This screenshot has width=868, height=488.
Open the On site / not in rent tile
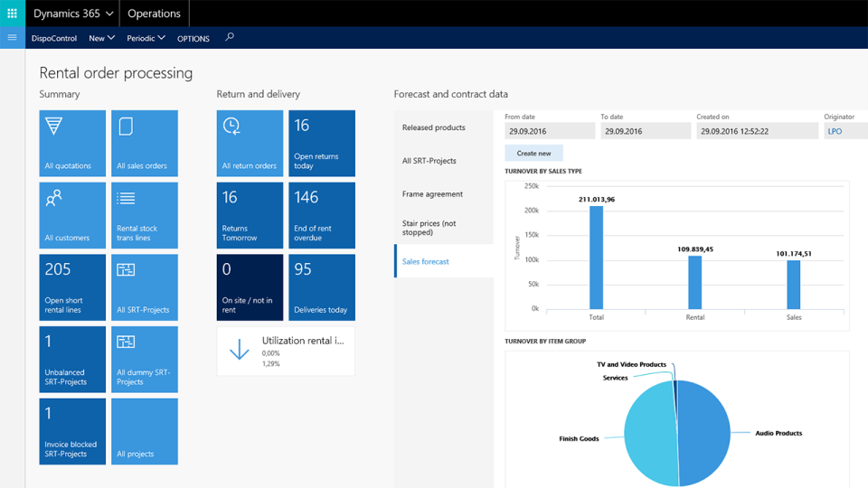point(250,287)
